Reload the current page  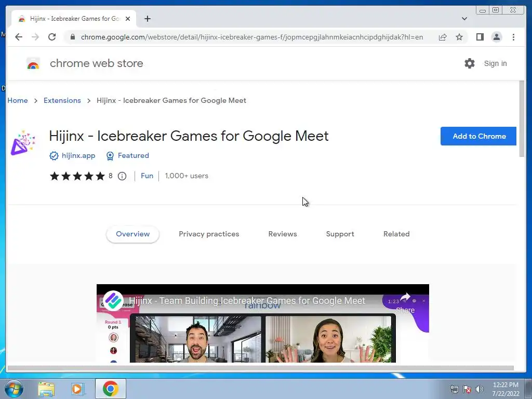pyautogui.click(x=52, y=37)
